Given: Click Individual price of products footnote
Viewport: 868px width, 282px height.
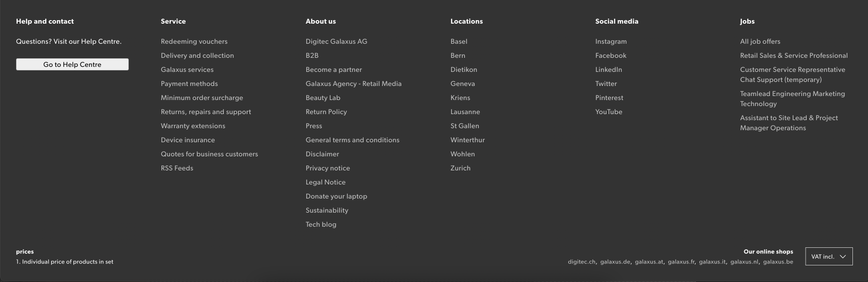Looking at the screenshot, I should click(65, 262).
